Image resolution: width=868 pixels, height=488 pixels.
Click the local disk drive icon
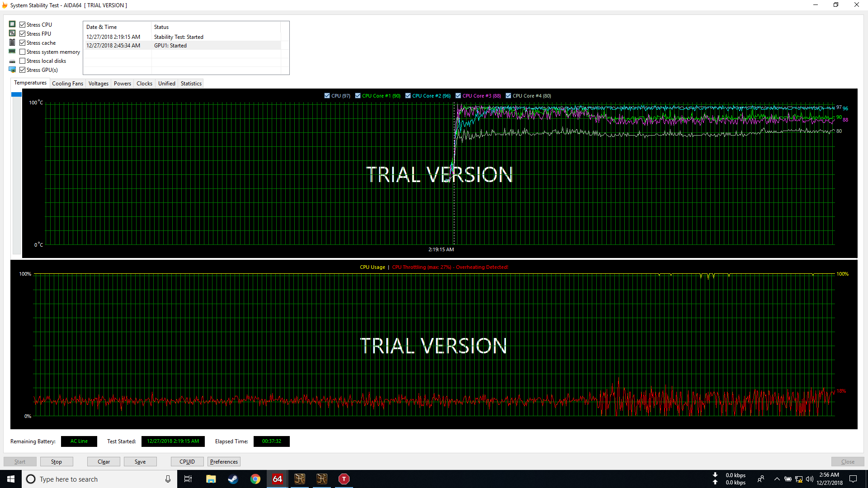click(x=12, y=61)
